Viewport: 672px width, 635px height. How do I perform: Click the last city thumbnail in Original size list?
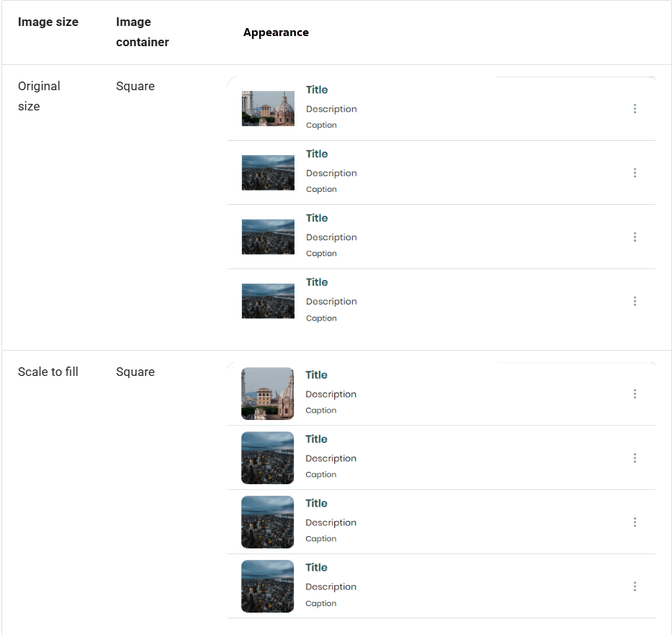point(268,301)
